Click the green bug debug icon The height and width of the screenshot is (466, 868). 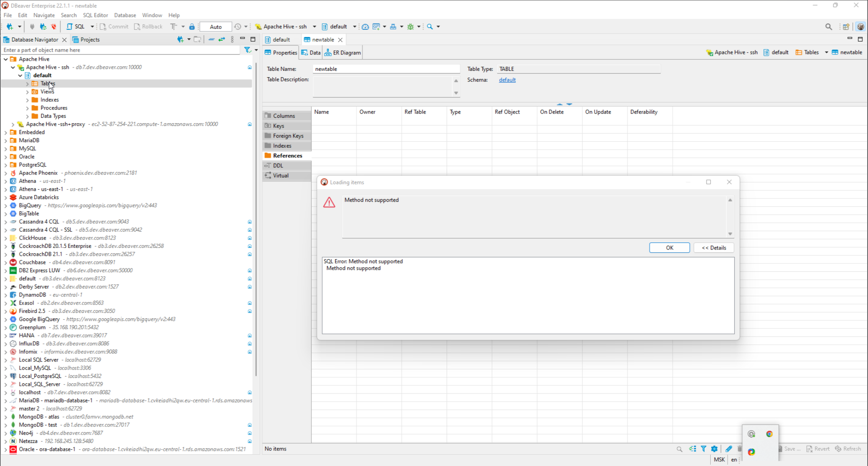(411, 26)
